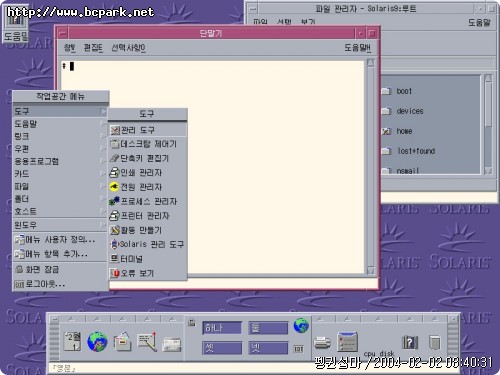Open the 도움말 menu in the File Manager window
The height and width of the screenshot is (375, 500).
tap(479, 22)
